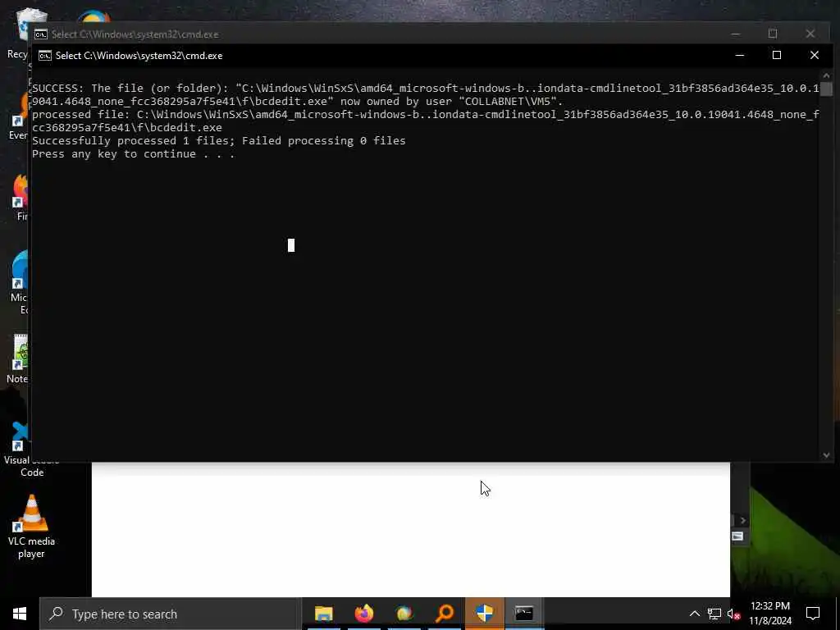The height and width of the screenshot is (630, 840).
Task: Click the owned by user "COLLABNET\VM5" line
Action: coord(297,102)
